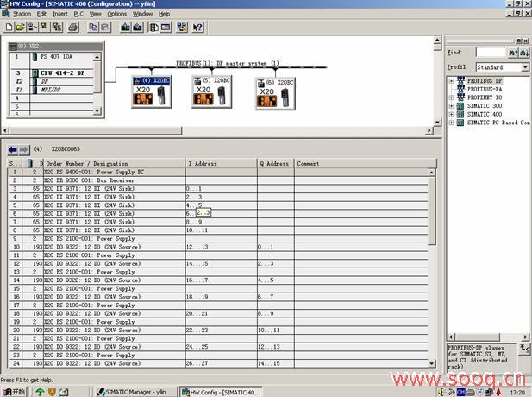Expand the PROFINET IO tree node
The image size is (532, 397).
[x=451, y=98]
